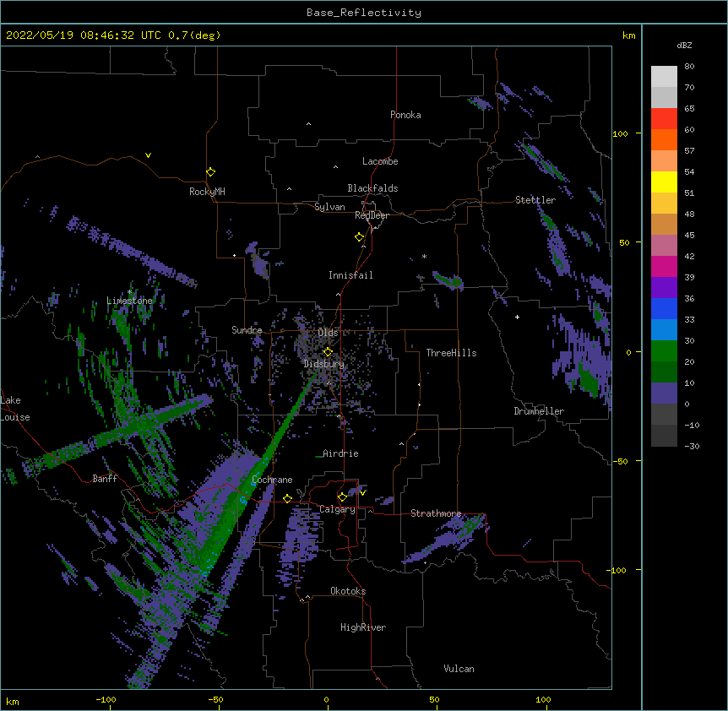Image resolution: width=728 pixels, height=711 pixels.
Task: Click the white caret marker west of Sylvan
Action: [x=289, y=189]
